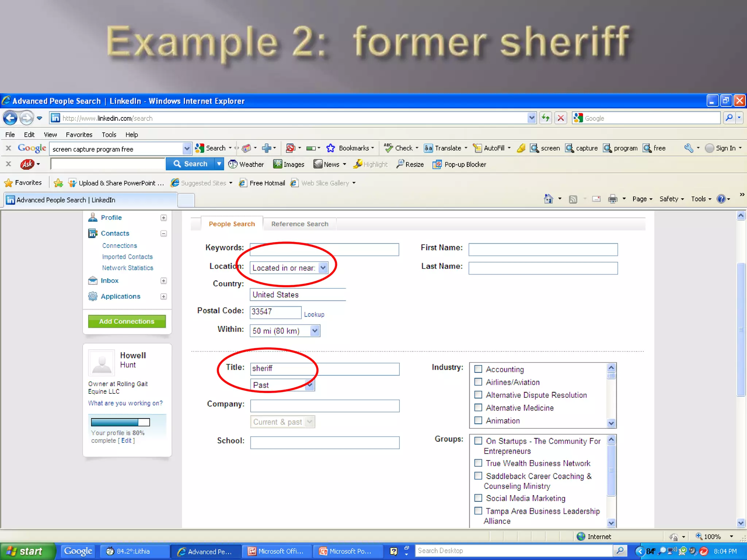The width and height of the screenshot is (747, 560).
Task: Open the Network Statistics link
Action: tap(128, 268)
